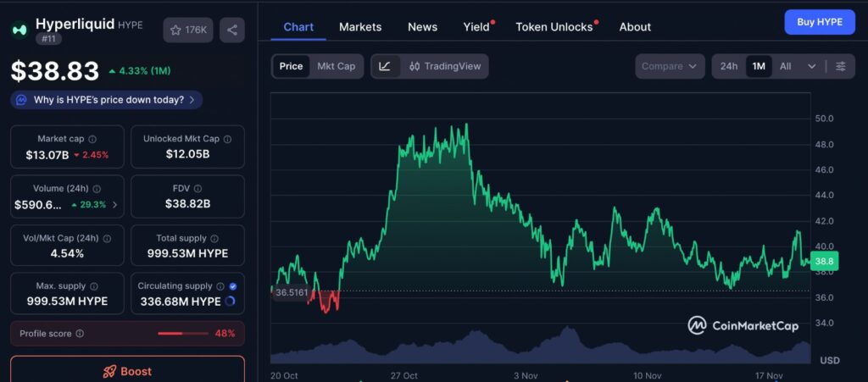Expand Volume (24h) details chevron
Screen dimensions: 868x382
[115, 205]
